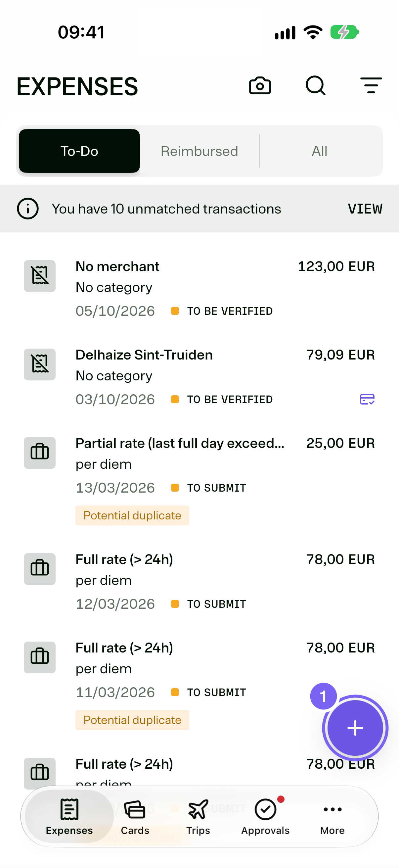Screen dimensions: 399x868
Task: Tap the card-matched icon on Delhaize expense
Action: click(367, 399)
